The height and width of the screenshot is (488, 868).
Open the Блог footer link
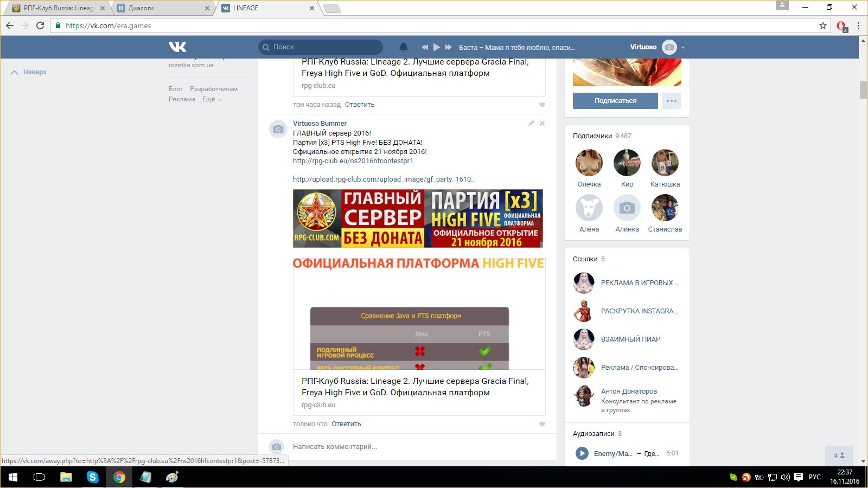pyautogui.click(x=176, y=89)
